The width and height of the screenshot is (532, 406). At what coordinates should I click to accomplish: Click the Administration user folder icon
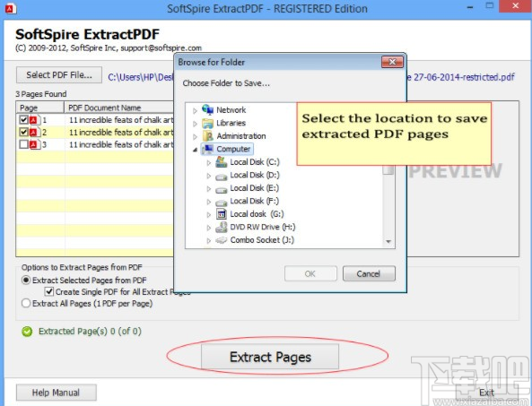(x=207, y=136)
